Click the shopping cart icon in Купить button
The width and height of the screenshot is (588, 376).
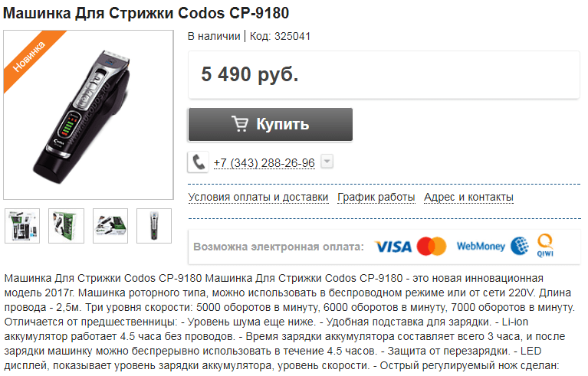241,124
